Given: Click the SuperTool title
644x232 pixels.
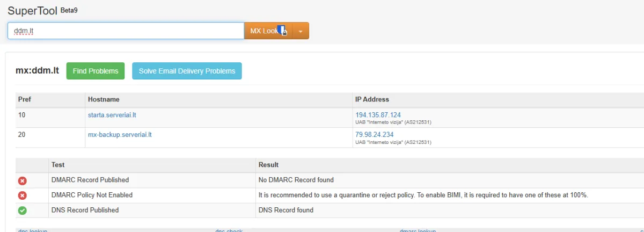Looking at the screenshot, I should pyautogui.click(x=32, y=10).
